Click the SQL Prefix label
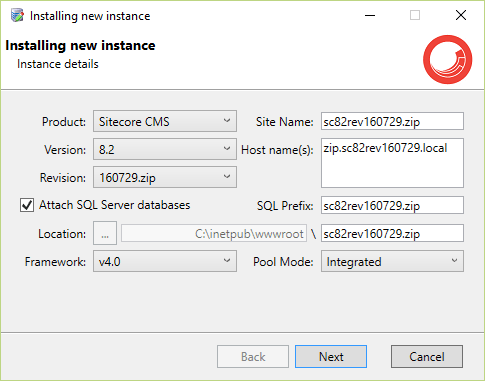The height and width of the screenshot is (381, 485). (285, 206)
